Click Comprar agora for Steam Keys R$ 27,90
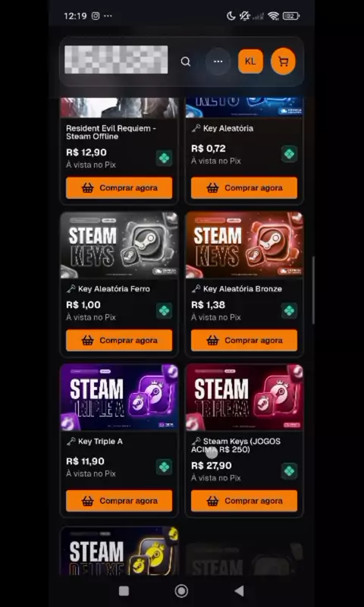This screenshot has height=607, width=364. click(244, 501)
